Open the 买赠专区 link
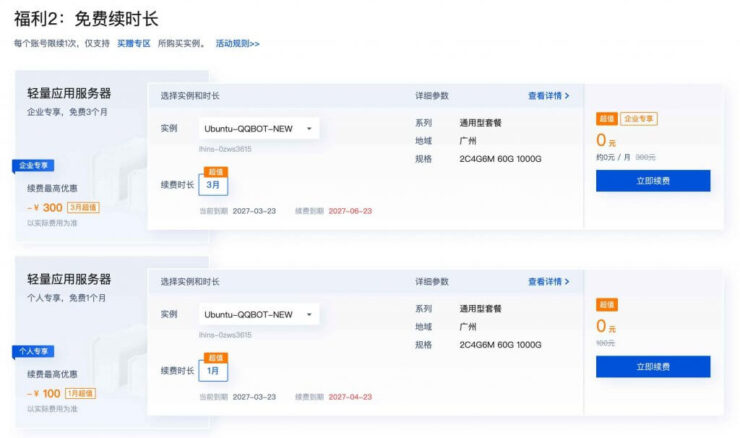The width and height of the screenshot is (740, 438). [134, 43]
